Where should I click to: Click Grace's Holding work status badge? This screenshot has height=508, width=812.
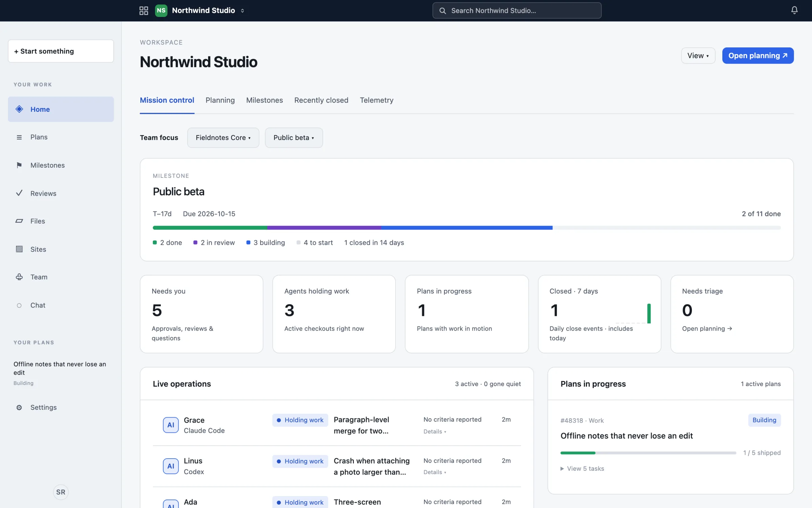(300, 420)
